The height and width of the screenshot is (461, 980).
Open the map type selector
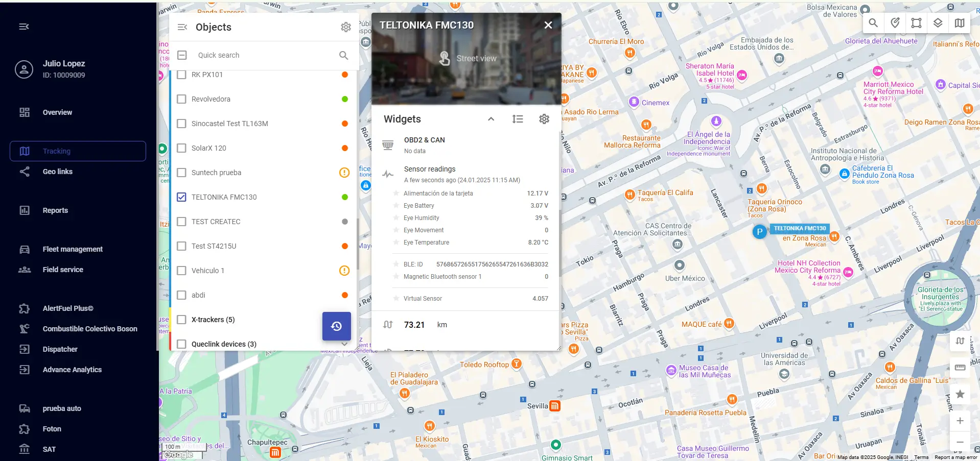960,23
